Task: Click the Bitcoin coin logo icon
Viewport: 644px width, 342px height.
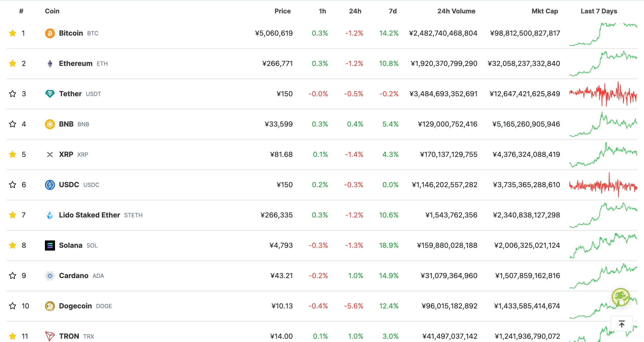Action: [x=50, y=33]
